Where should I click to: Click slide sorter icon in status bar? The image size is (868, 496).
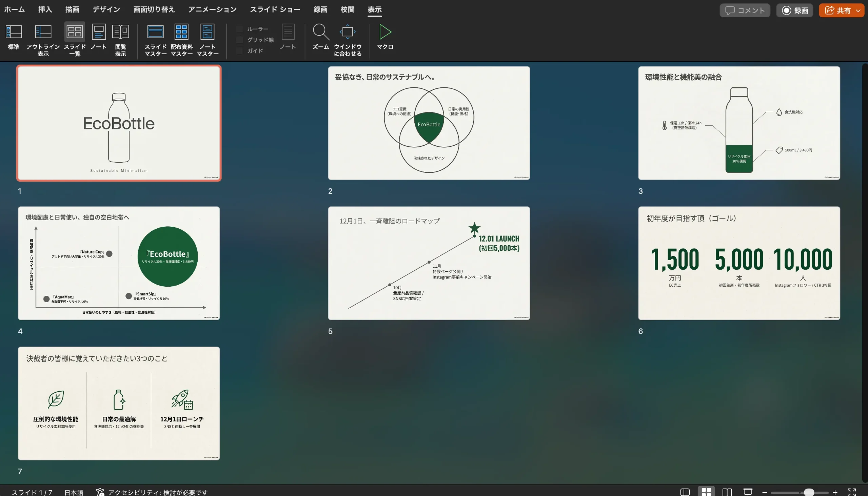(706, 492)
